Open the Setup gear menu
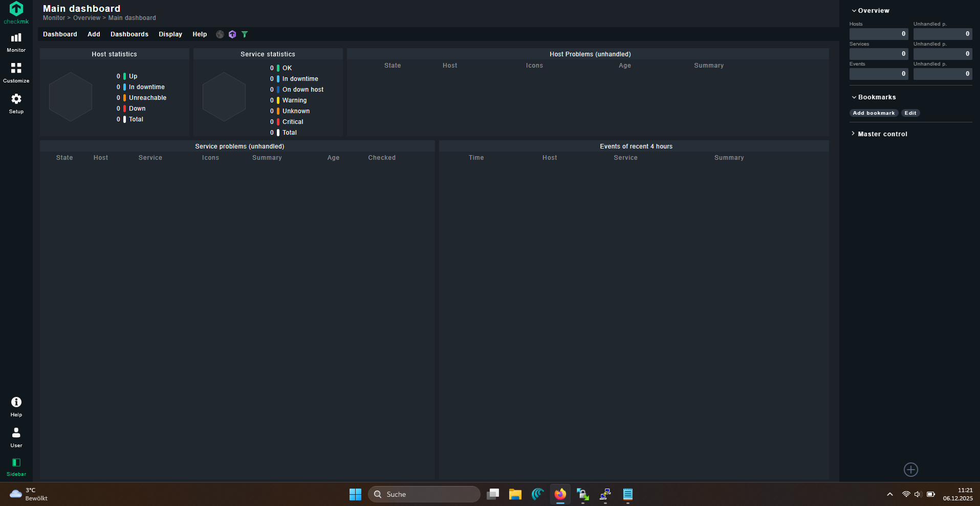 16,103
